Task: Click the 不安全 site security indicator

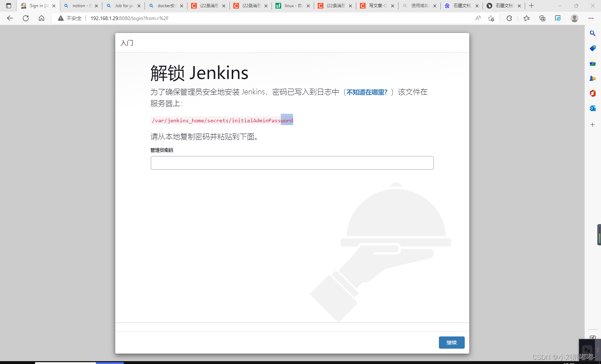Action: coord(70,18)
